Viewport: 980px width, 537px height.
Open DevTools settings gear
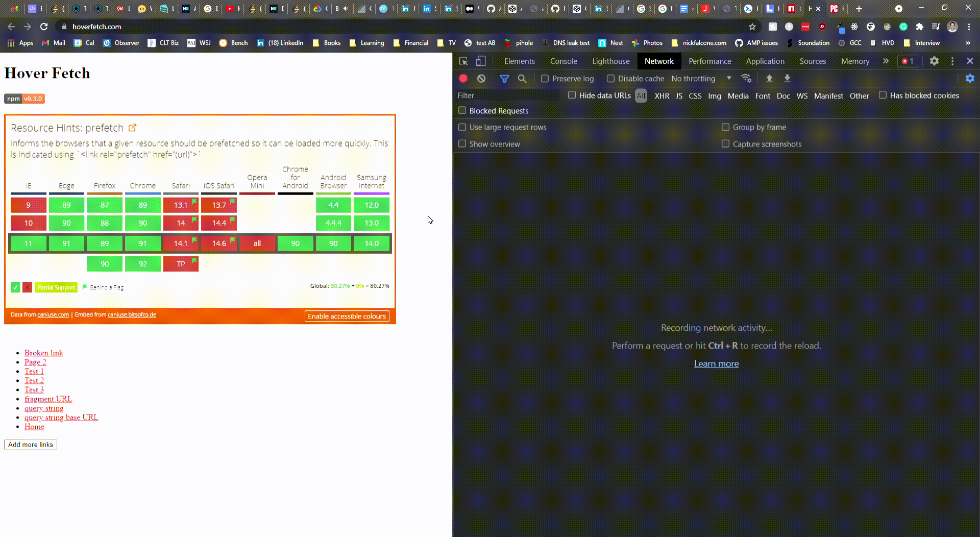934,61
